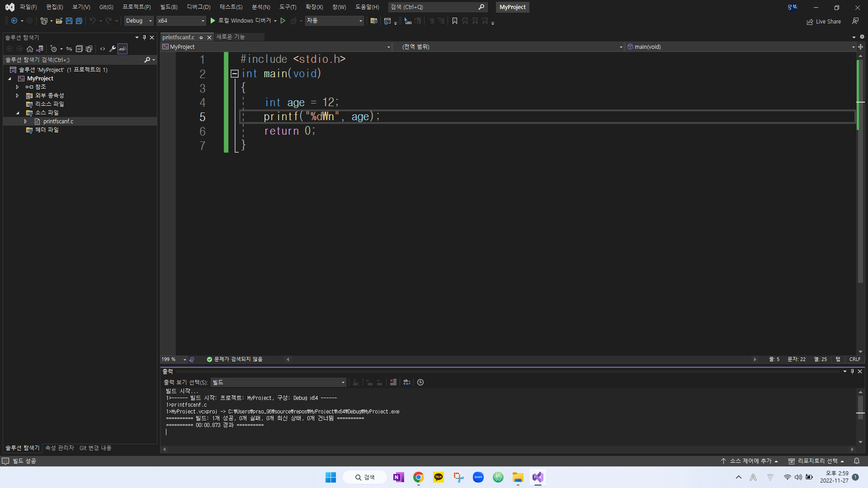Pin the Solution Explorer panel
Screen dimensions: 868x488
pyautogui.click(x=145, y=38)
